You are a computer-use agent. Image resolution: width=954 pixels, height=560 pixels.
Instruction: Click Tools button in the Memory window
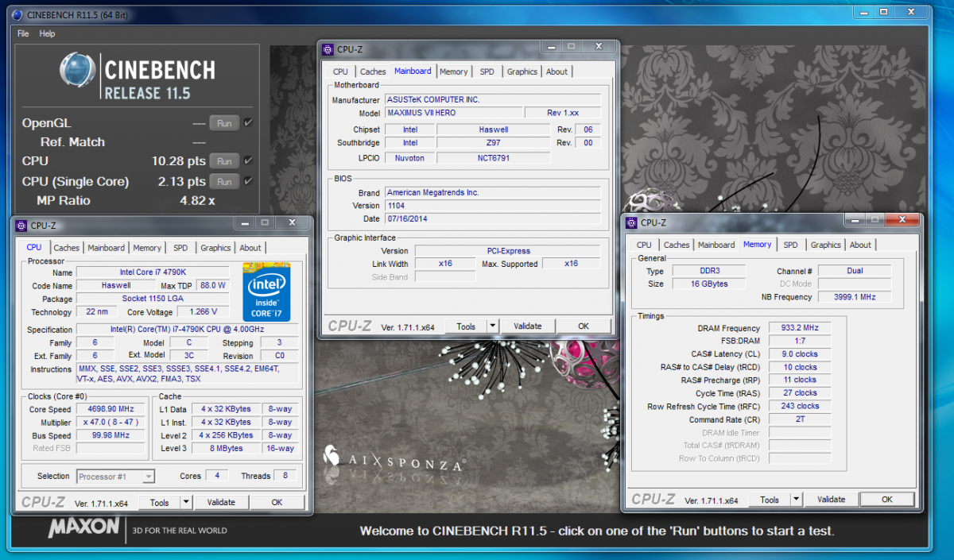(x=770, y=500)
